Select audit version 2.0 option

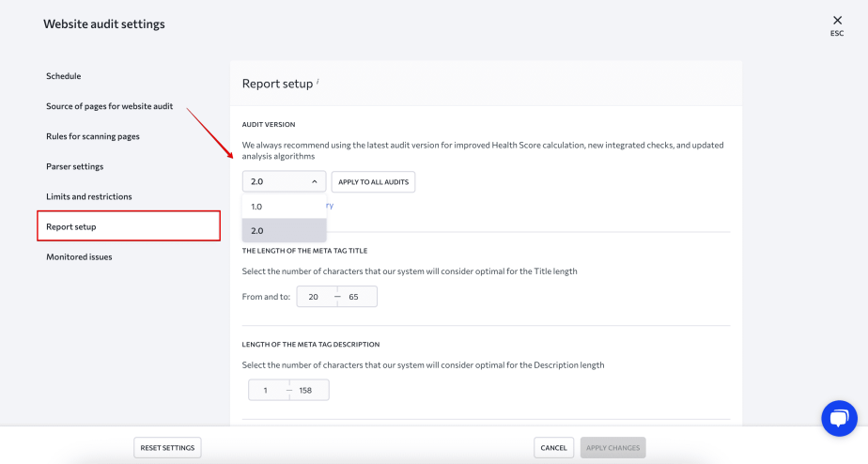(x=284, y=230)
